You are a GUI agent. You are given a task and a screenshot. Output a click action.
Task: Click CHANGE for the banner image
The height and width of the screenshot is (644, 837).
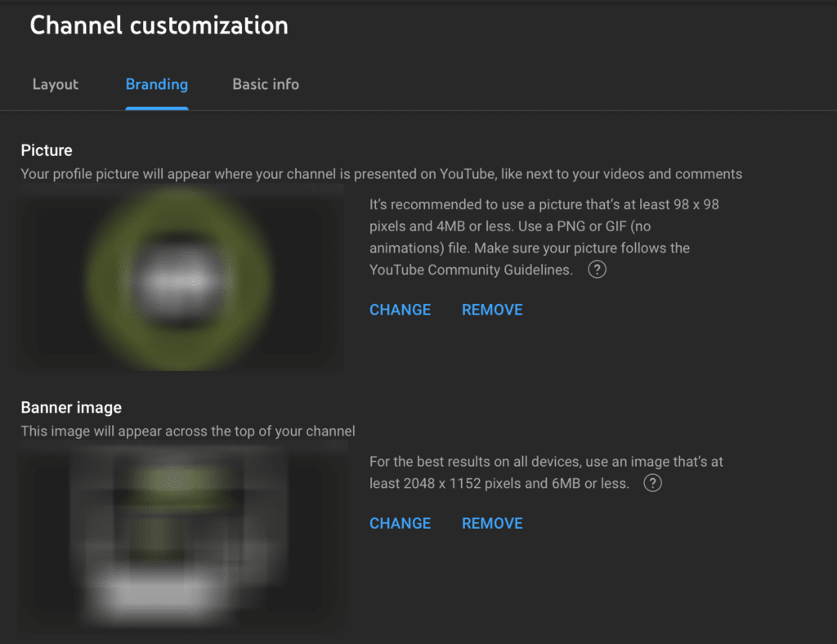pyautogui.click(x=400, y=523)
